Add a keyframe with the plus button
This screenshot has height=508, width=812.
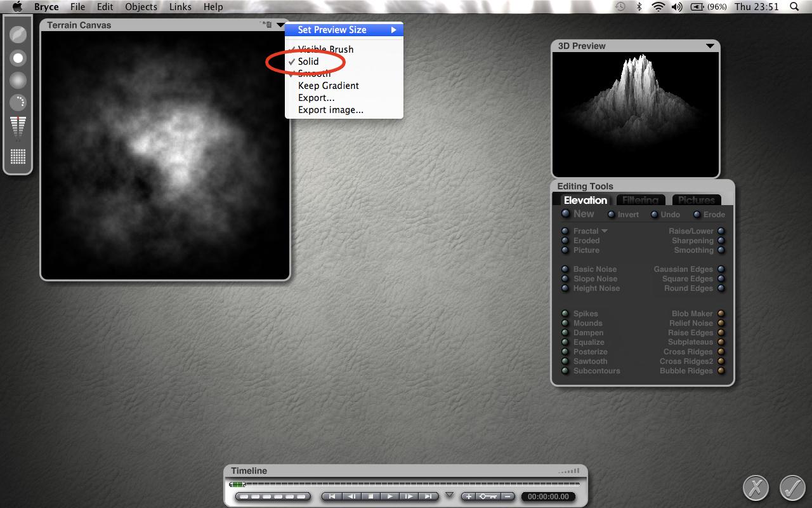[x=469, y=497]
